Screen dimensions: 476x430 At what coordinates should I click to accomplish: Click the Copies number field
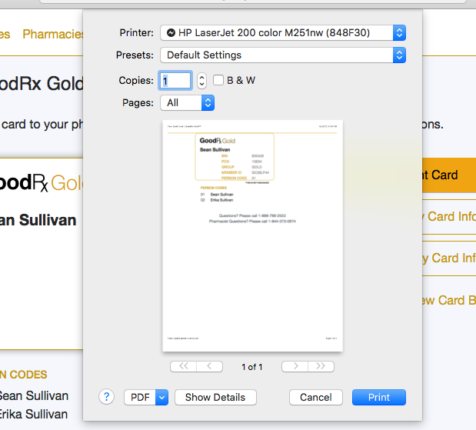click(175, 80)
